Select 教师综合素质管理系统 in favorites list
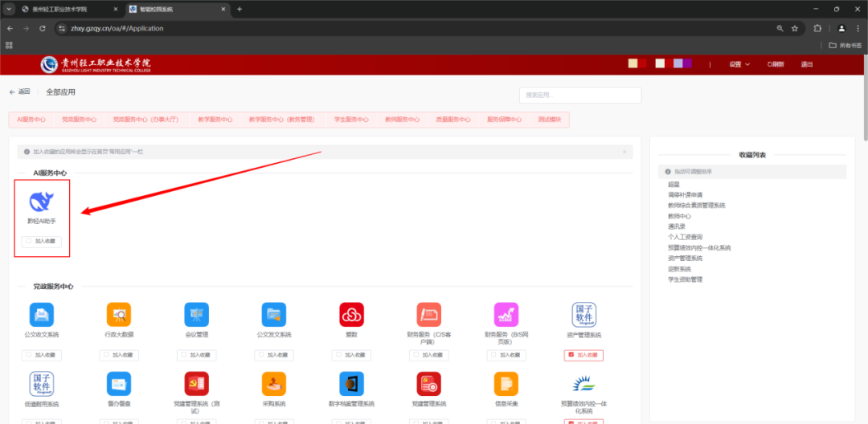The width and height of the screenshot is (868, 424). click(x=696, y=205)
